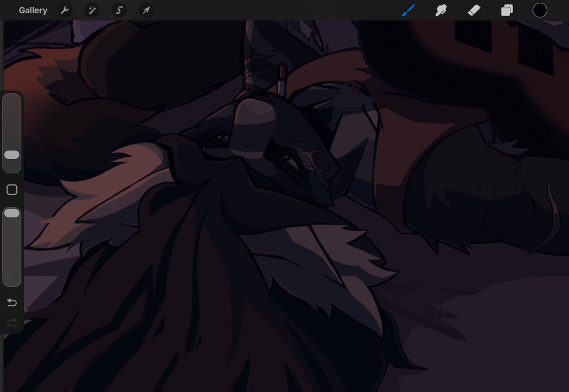Image resolution: width=569 pixels, height=392 pixels.
Task: Open the Layers panel
Action: click(507, 10)
